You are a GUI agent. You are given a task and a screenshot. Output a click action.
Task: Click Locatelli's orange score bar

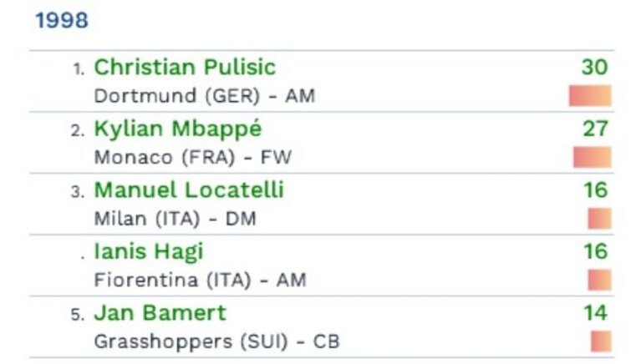pos(600,219)
